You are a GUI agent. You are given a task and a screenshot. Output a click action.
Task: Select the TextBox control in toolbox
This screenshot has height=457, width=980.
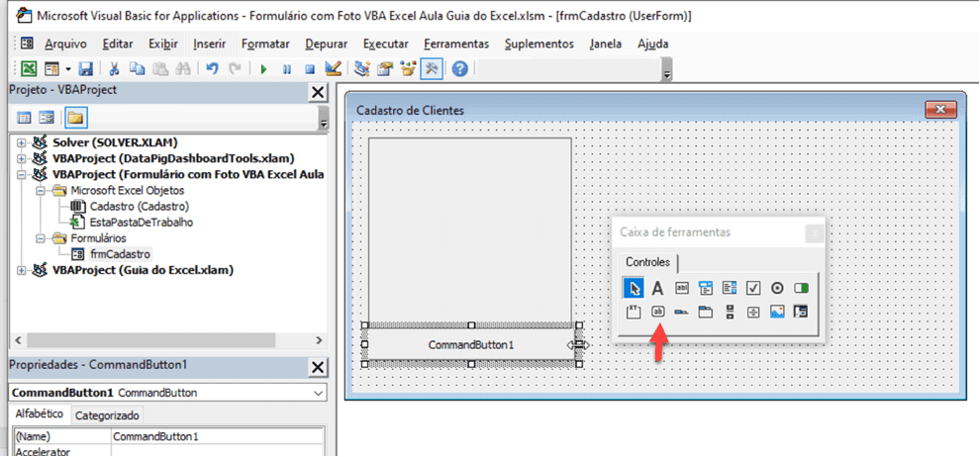click(681, 288)
